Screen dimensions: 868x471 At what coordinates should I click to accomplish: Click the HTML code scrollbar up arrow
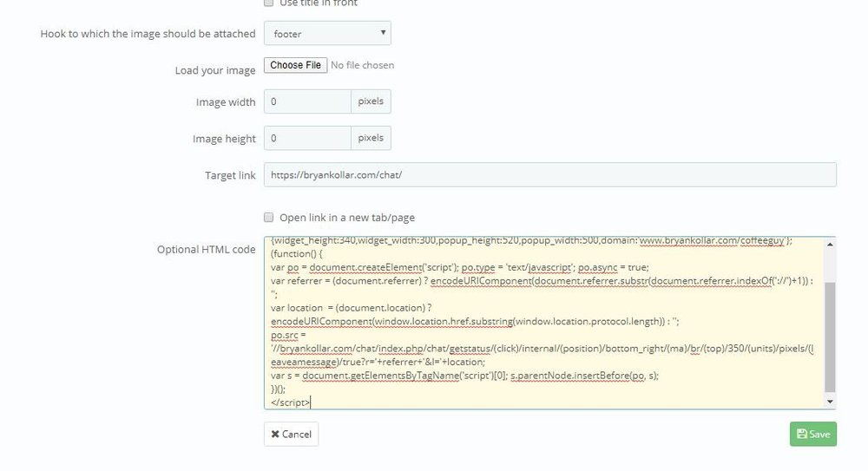click(830, 244)
